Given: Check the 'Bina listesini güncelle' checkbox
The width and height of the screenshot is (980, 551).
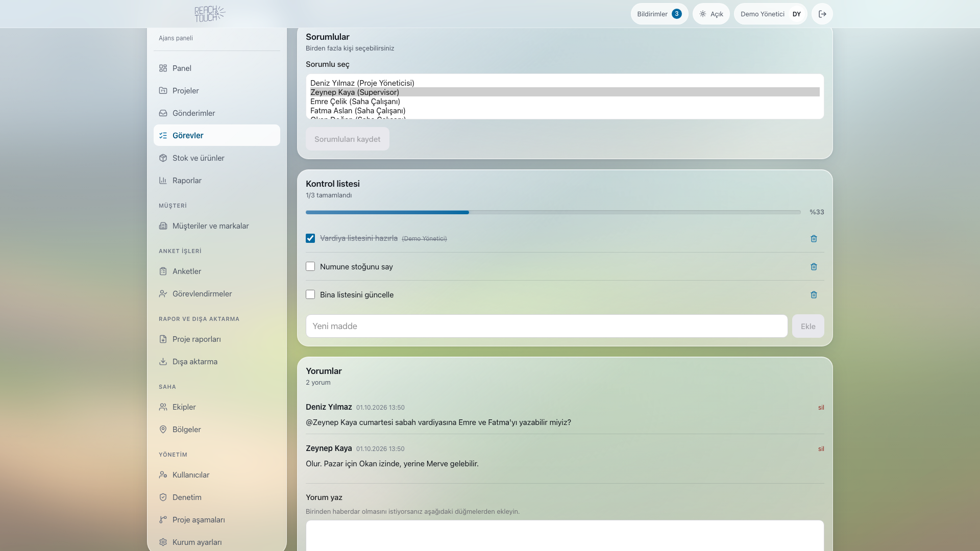Looking at the screenshot, I should point(310,294).
